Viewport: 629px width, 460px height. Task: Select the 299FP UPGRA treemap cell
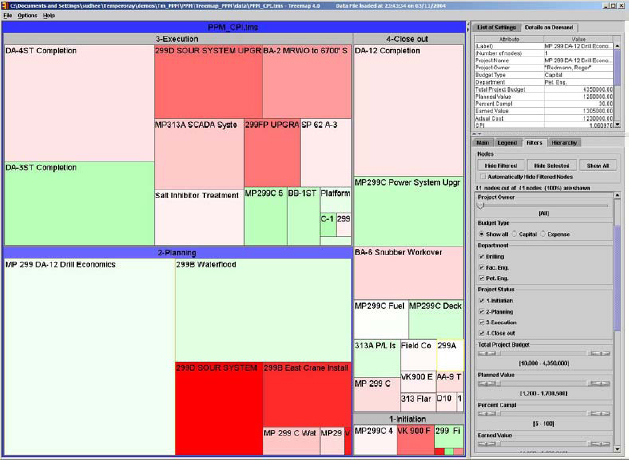(x=272, y=153)
